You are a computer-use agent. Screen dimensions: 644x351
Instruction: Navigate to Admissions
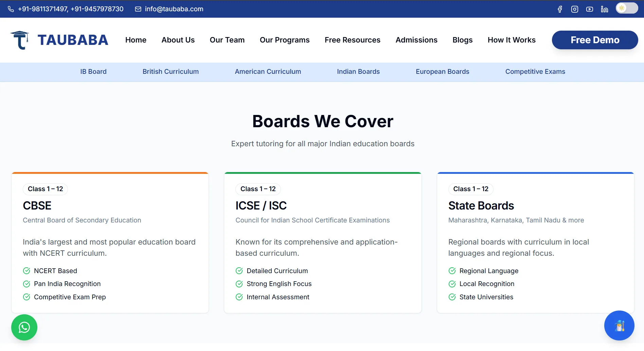click(x=416, y=40)
